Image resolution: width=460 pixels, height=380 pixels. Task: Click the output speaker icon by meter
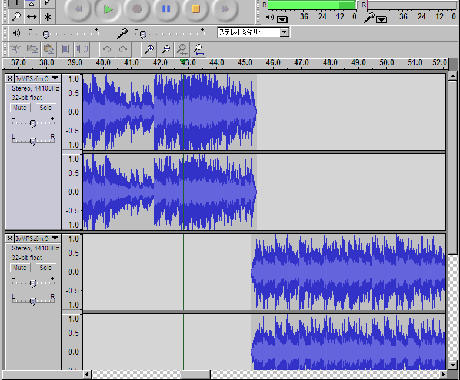coord(270,17)
